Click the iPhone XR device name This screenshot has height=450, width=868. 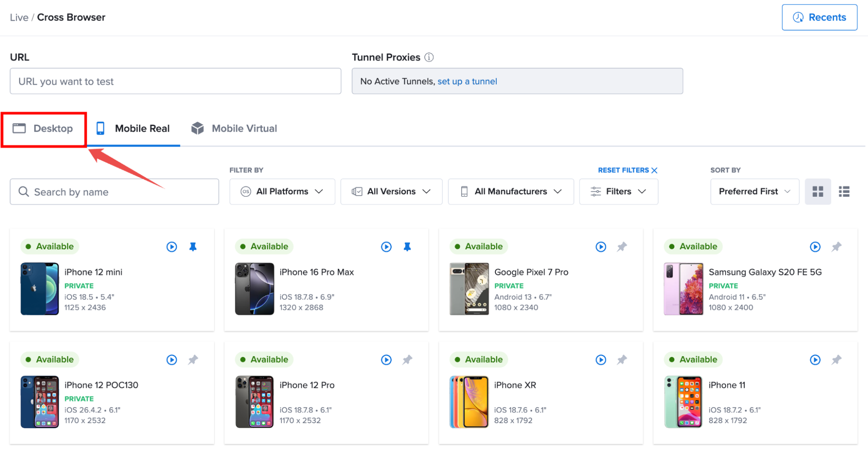pyautogui.click(x=515, y=385)
